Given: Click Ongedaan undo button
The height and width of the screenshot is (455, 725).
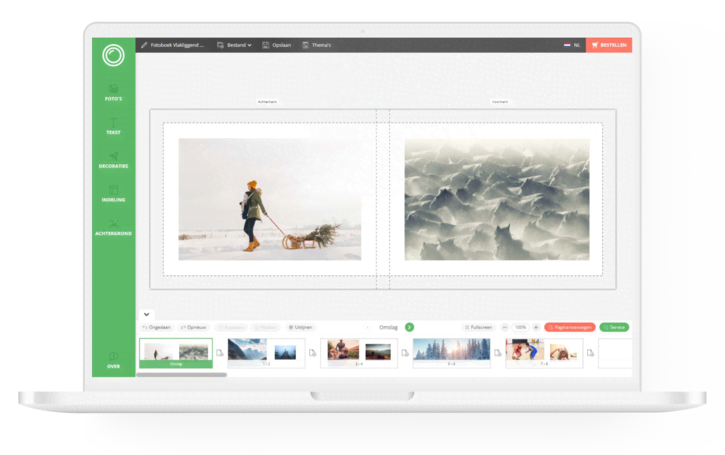Looking at the screenshot, I should point(156,327).
